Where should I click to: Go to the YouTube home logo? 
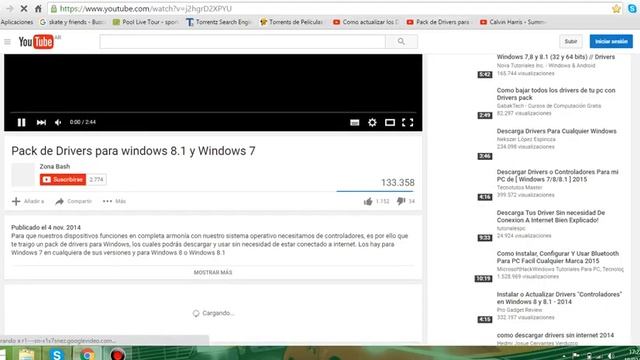click(36, 42)
